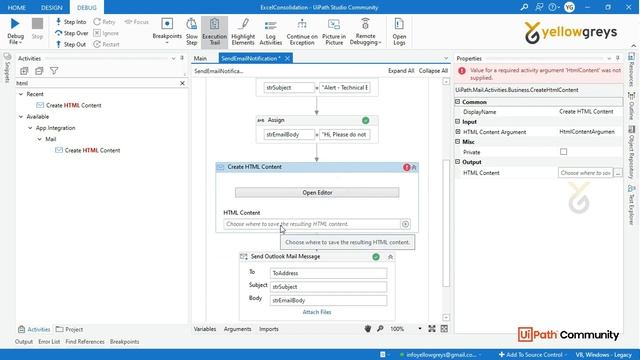Image resolution: width=640 pixels, height=360 pixels.
Task: Click Step Over in the ribbon
Action: point(71,33)
